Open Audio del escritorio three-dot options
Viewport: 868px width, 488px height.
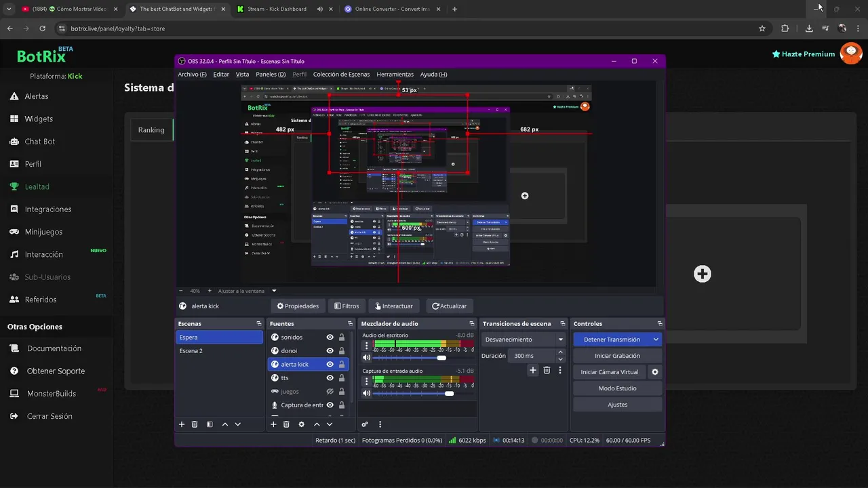(367, 345)
